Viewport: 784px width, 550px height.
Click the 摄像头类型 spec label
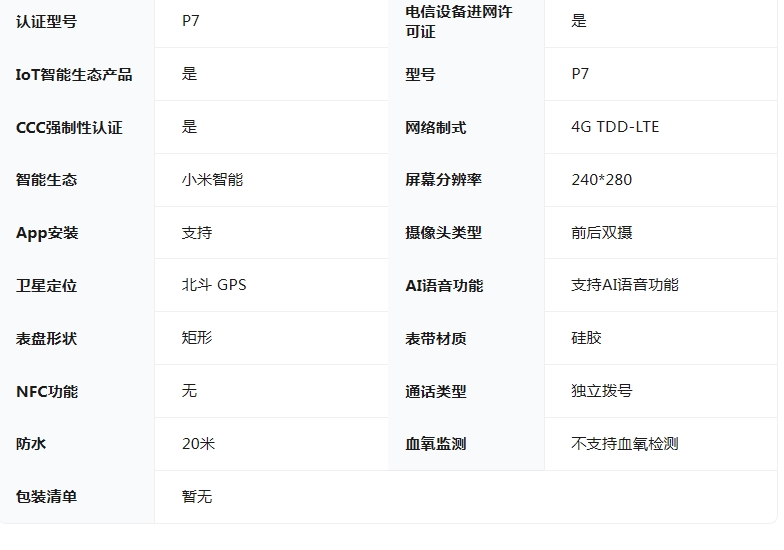click(x=443, y=233)
